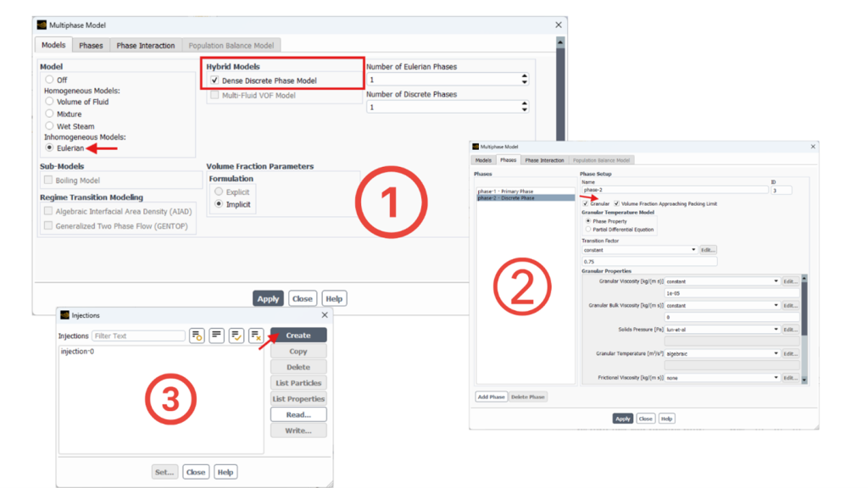Decrease Number of Discrete Phases with down arrow

(x=525, y=110)
